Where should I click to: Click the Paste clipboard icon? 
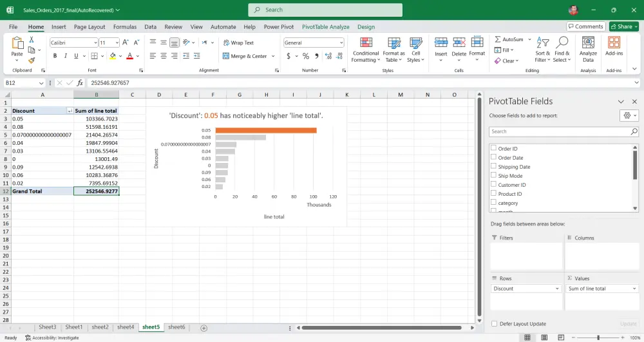point(17,43)
